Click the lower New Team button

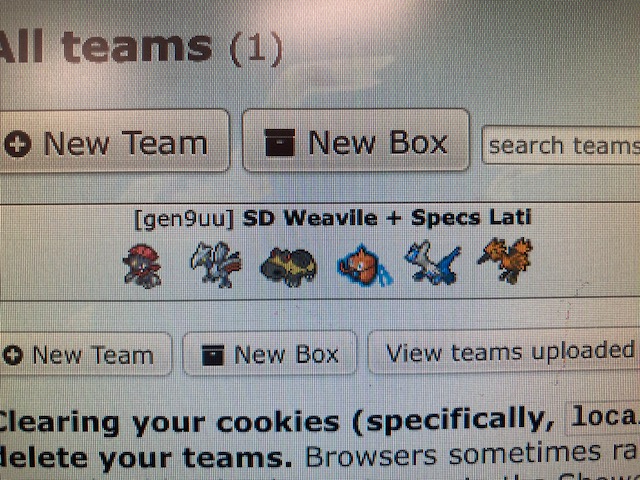(x=86, y=354)
